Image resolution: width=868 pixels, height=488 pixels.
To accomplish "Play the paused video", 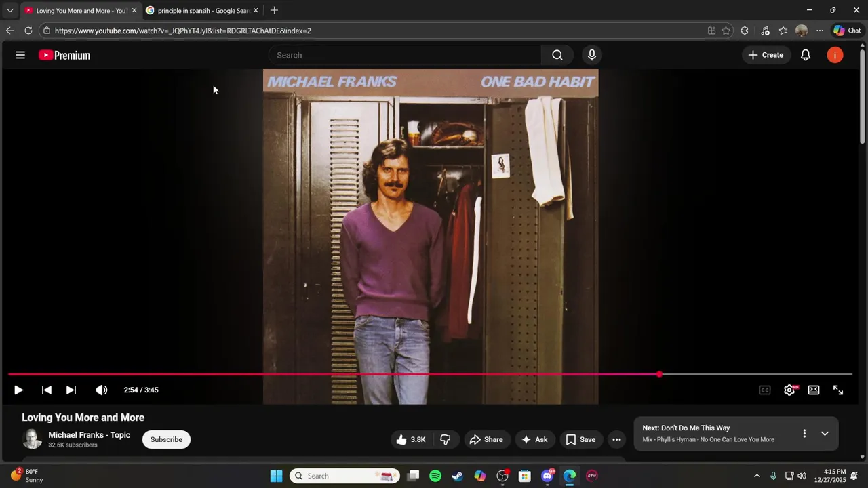I will tap(18, 390).
